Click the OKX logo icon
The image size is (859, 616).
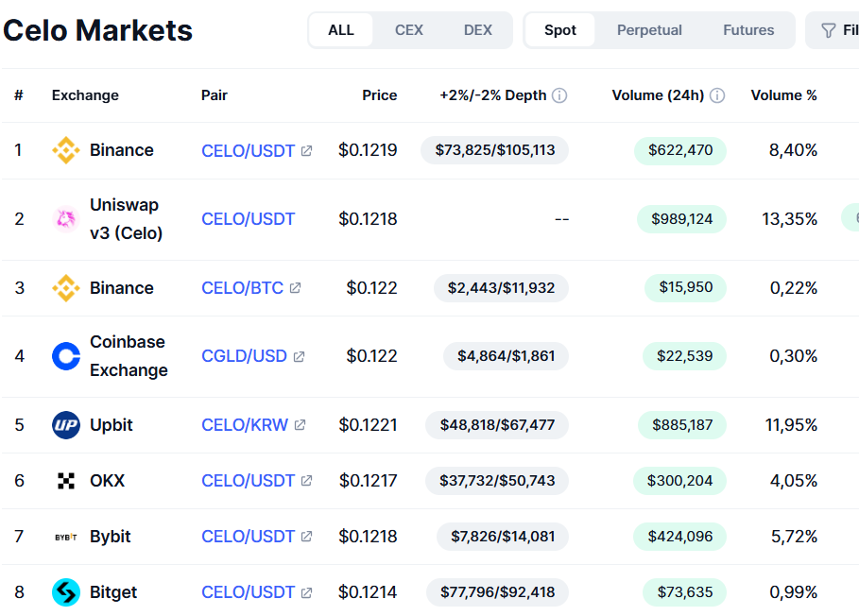pyautogui.click(x=66, y=481)
